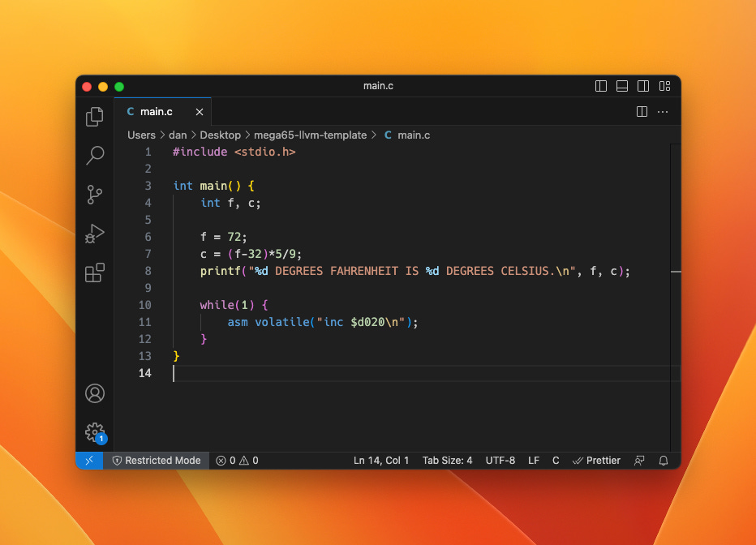756x545 pixels.
Task: Click the editor vertical scrollbar
Action: [x=676, y=298]
